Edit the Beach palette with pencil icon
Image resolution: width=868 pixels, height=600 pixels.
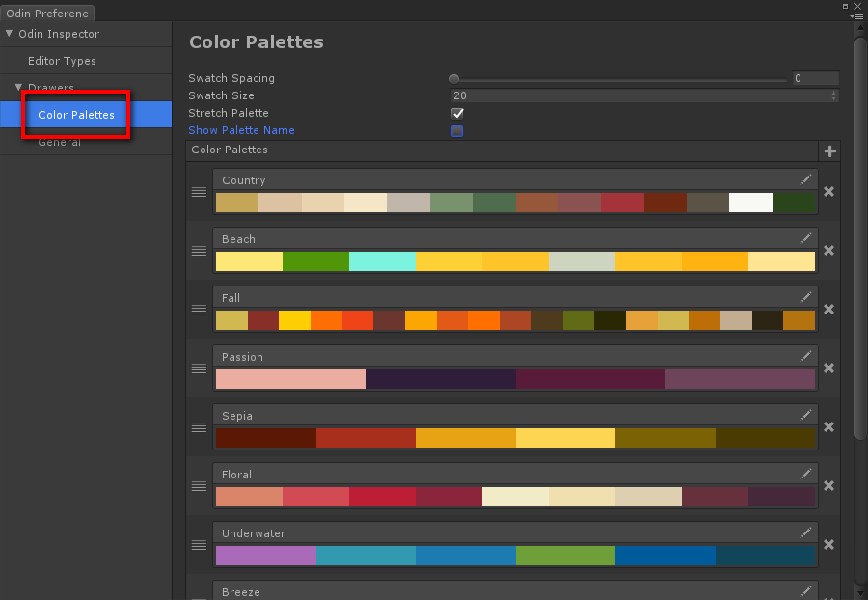[806, 238]
